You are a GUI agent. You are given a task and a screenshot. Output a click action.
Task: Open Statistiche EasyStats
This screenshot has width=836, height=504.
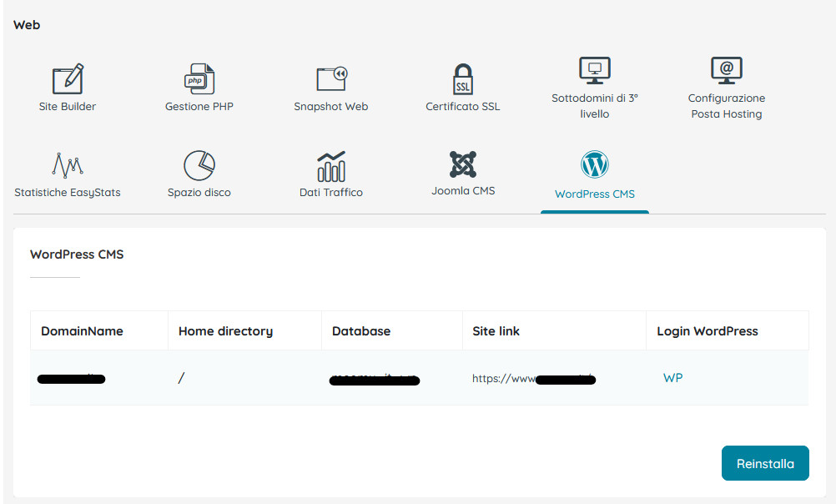point(67,171)
